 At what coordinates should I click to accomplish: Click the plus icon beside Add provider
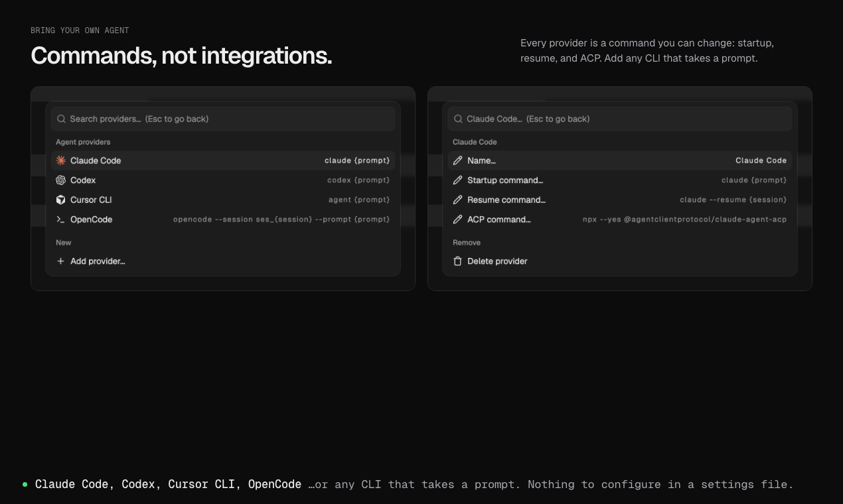(60, 261)
